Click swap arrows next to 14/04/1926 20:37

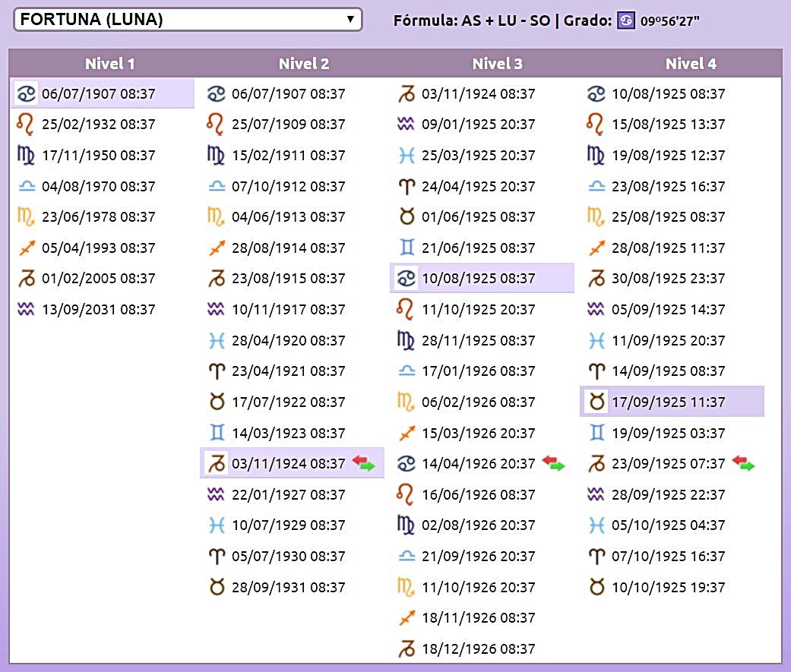(553, 463)
